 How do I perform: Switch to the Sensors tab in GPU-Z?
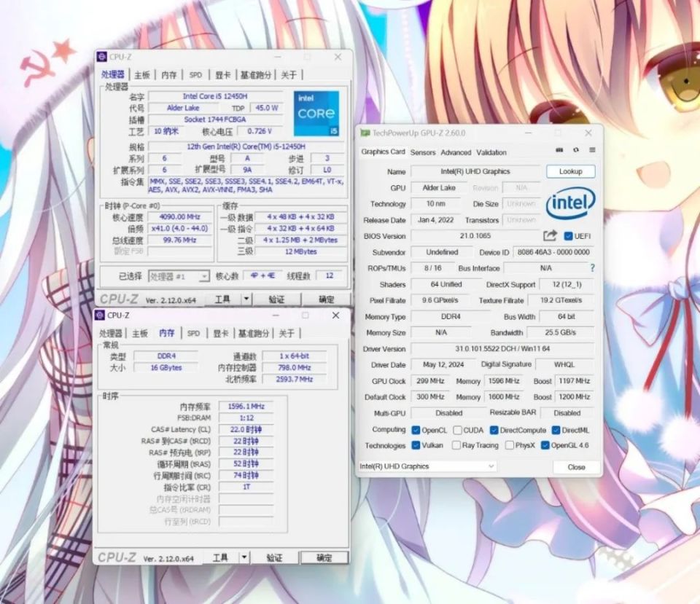point(423,152)
